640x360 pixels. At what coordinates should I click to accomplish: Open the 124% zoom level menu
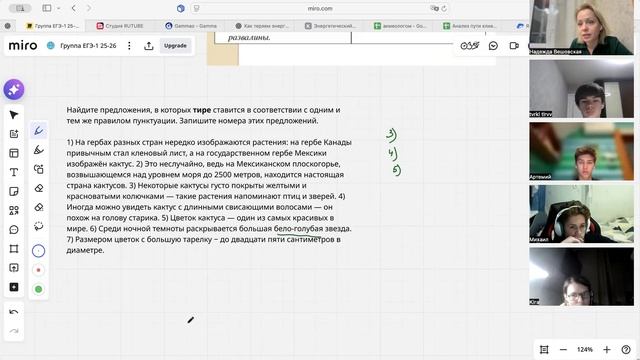[x=584, y=349]
